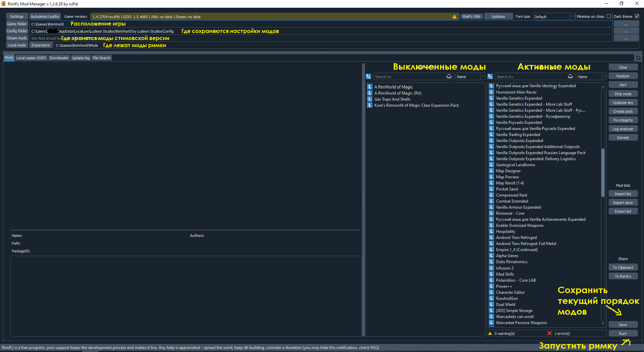Switch to the Downloader tab
This screenshot has height=352, width=644.
pos(59,58)
